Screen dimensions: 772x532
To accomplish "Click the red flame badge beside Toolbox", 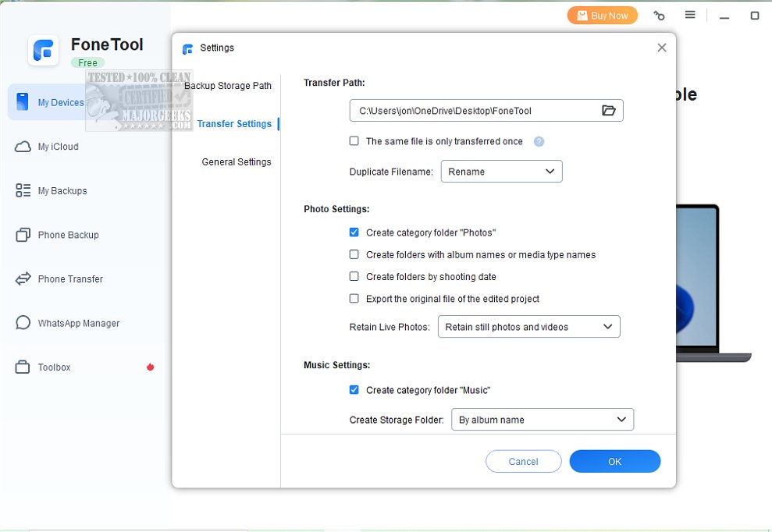I will pyautogui.click(x=150, y=367).
